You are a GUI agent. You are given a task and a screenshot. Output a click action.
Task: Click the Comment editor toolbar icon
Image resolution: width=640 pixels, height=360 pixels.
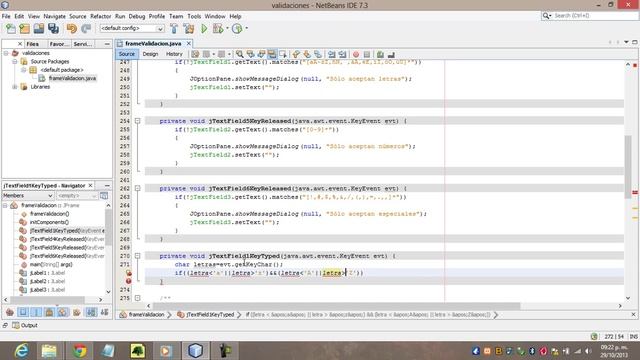380,54
